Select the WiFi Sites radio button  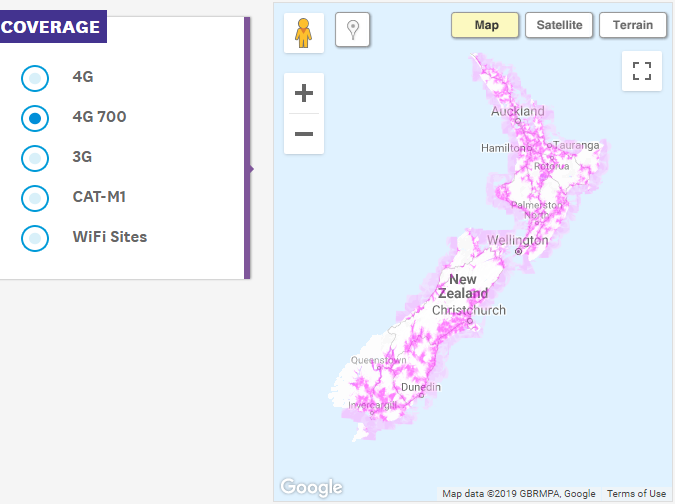pyautogui.click(x=35, y=238)
